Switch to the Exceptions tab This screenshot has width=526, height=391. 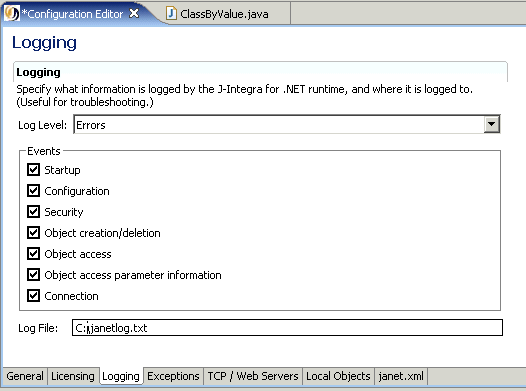[x=173, y=376]
